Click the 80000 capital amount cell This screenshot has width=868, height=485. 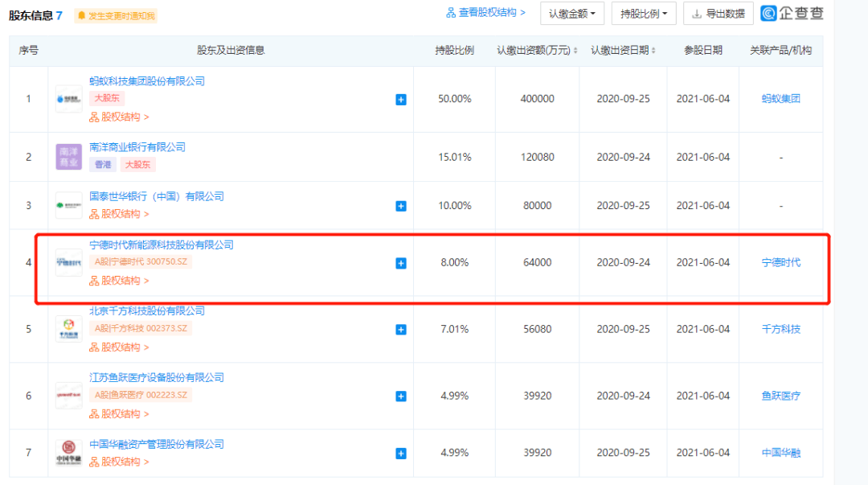tap(537, 206)
